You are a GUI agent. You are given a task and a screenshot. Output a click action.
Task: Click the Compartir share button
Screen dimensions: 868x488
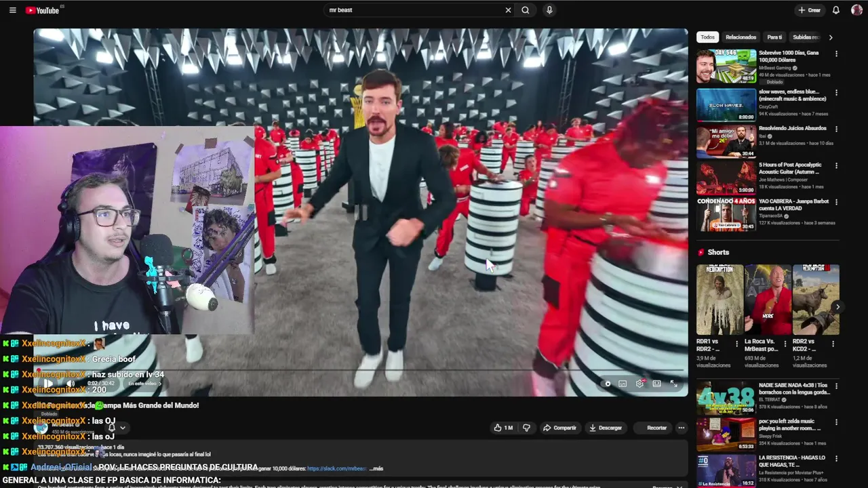[559, 428]
